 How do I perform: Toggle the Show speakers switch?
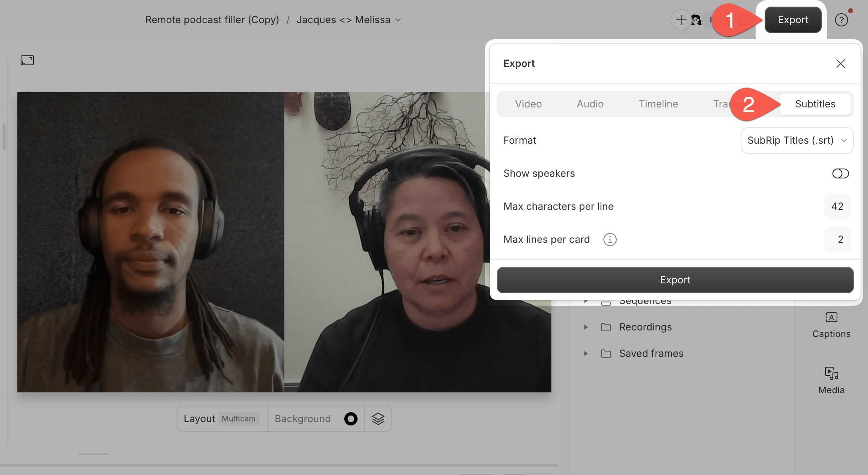tap(840, 173)
